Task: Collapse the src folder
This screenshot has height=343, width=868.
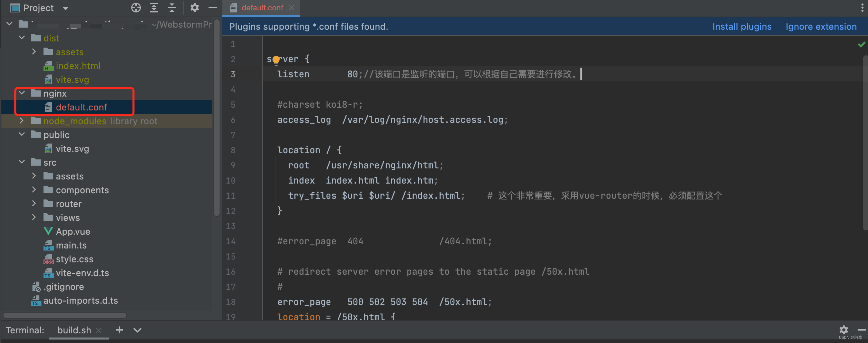Action: click(x=22, y=162)
